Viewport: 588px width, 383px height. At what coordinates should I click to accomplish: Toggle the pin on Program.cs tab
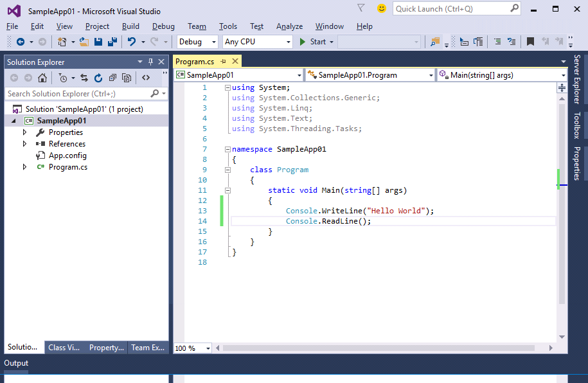223,61
